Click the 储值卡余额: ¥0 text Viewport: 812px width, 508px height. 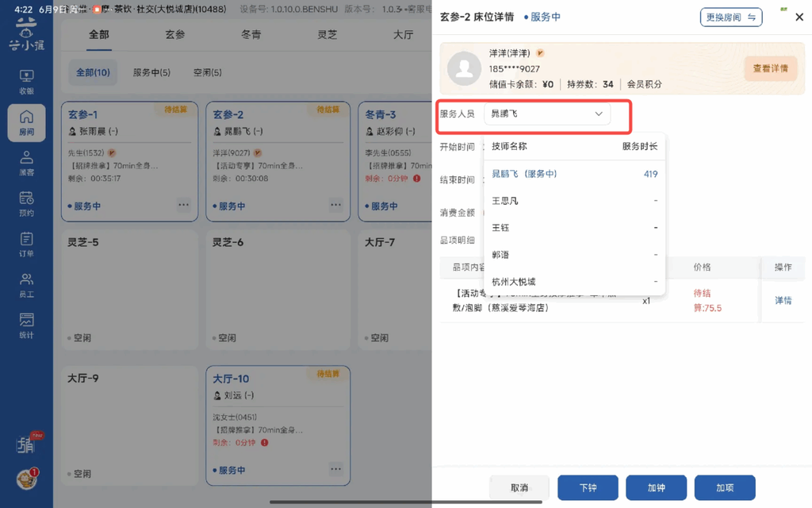pos(521,84)
